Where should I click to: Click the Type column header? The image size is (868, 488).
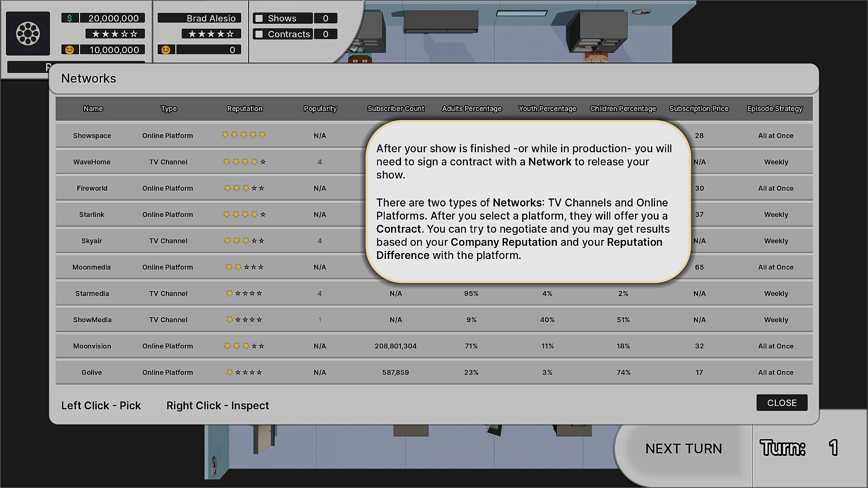point(169,108)
